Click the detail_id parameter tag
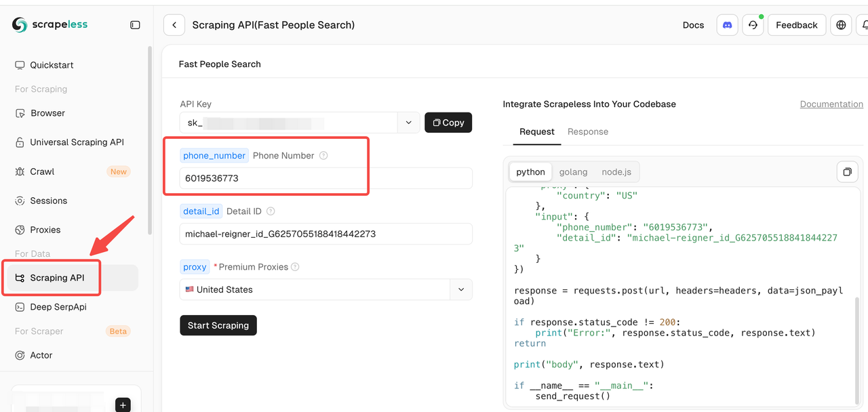Viewport: 868px width, 412px height. [x=201, y=211]
